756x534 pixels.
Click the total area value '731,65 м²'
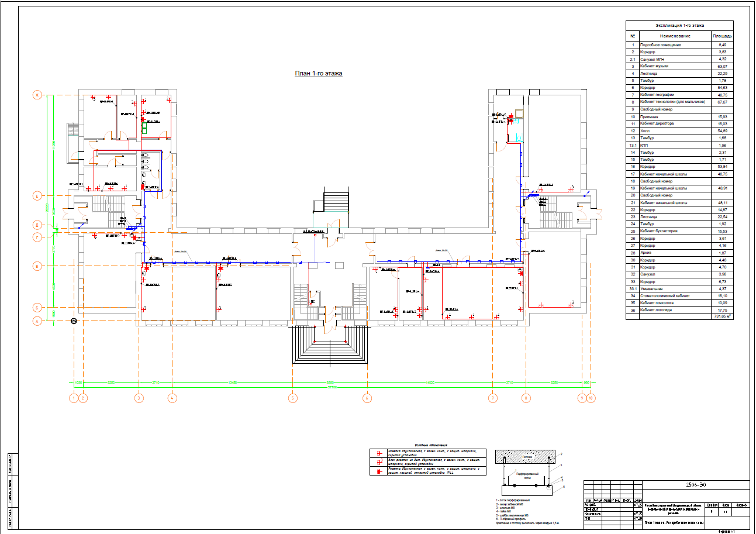tap(724, 316)
